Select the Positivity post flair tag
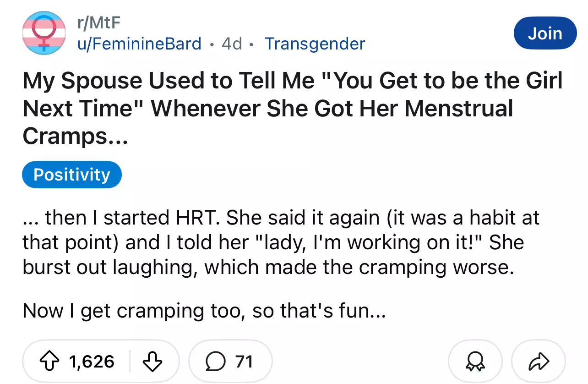Image resolution: width=588 pixels, height=384 pixels. coord(72,175)
